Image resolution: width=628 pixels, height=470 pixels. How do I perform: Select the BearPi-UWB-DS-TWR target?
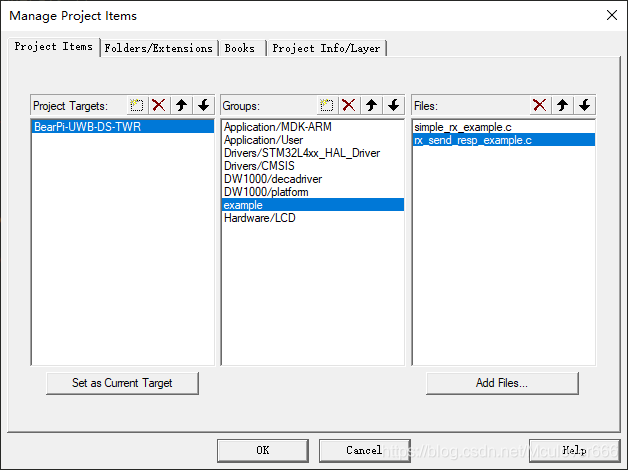(123, 127)
